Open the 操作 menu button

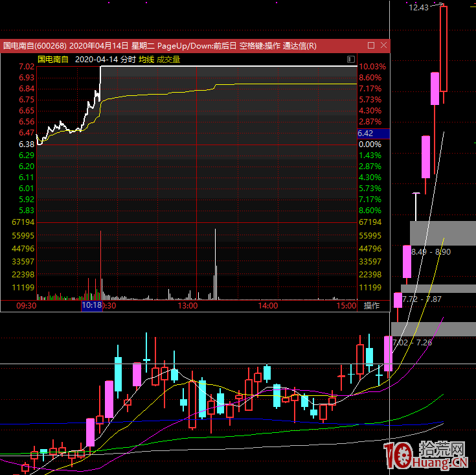372,305
